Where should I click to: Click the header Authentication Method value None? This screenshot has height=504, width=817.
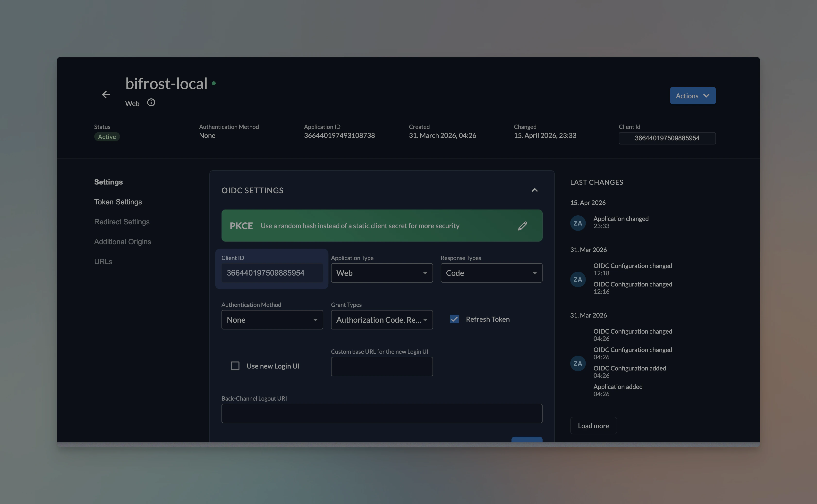point(207,135)
